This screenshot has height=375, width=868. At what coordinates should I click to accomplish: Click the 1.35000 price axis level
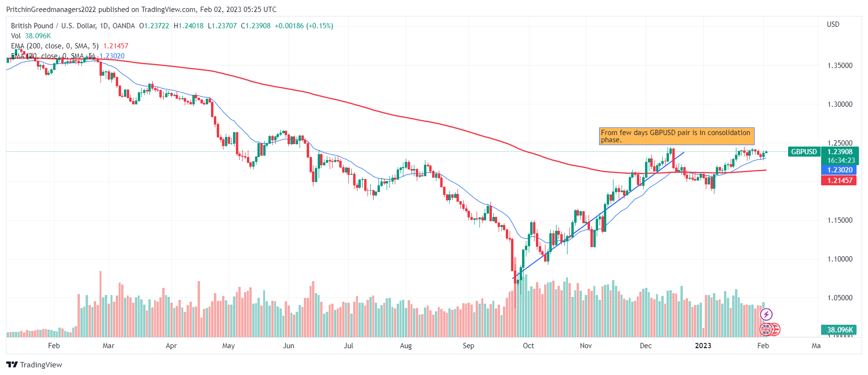pyautogui.click(x=840, y=66)
